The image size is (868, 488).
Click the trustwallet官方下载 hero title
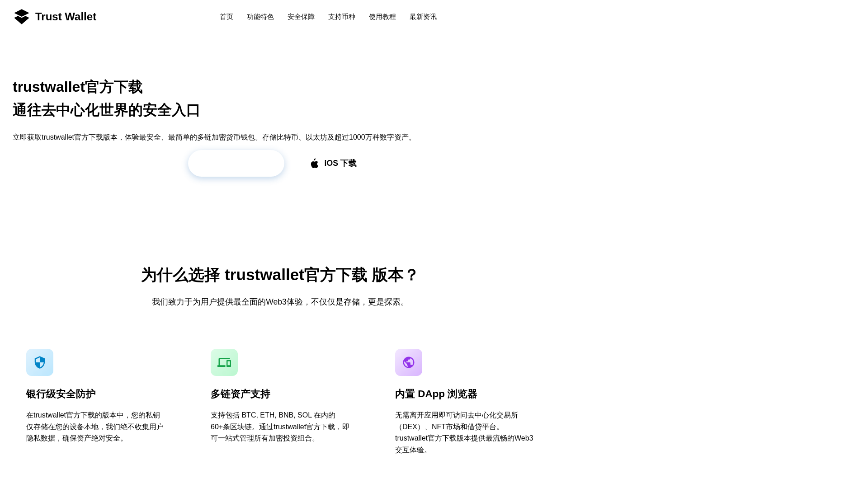(x=78, y=87)
